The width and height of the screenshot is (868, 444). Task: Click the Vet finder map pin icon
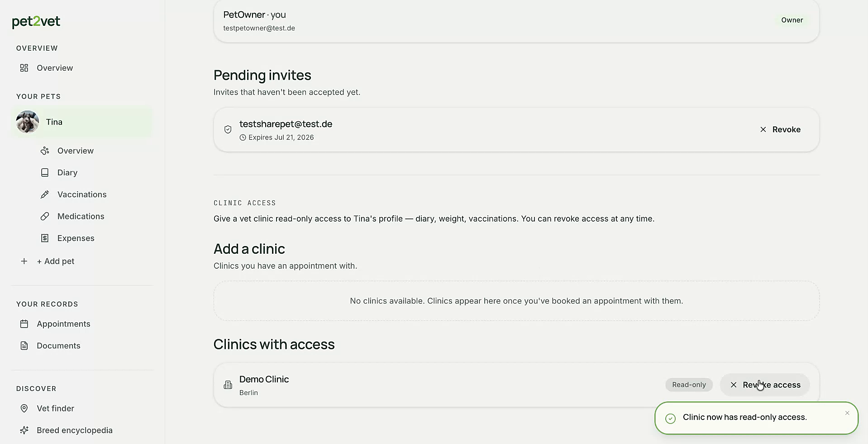(24, 409)
